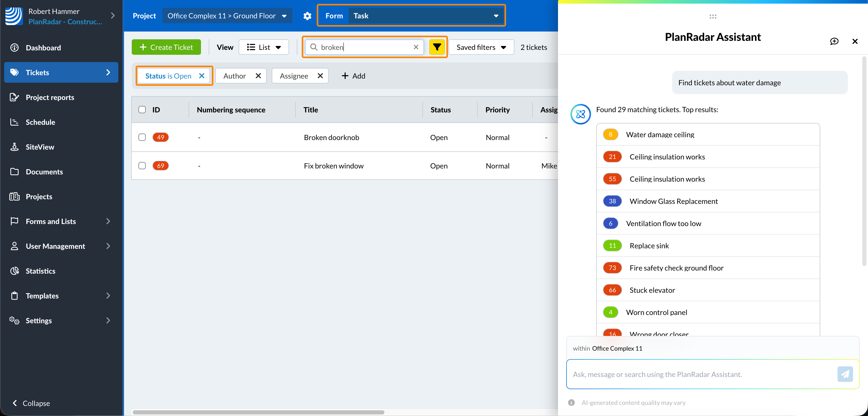Click the send message paper plane icon
This screenshot has width=868, height=416.
click(845, 374)
